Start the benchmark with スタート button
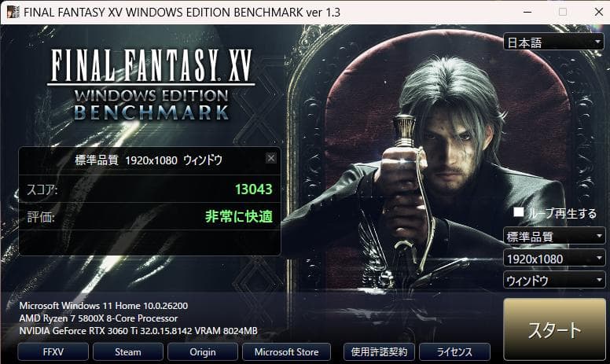Screen dimensions: 610x364 (x=554, y=329)
